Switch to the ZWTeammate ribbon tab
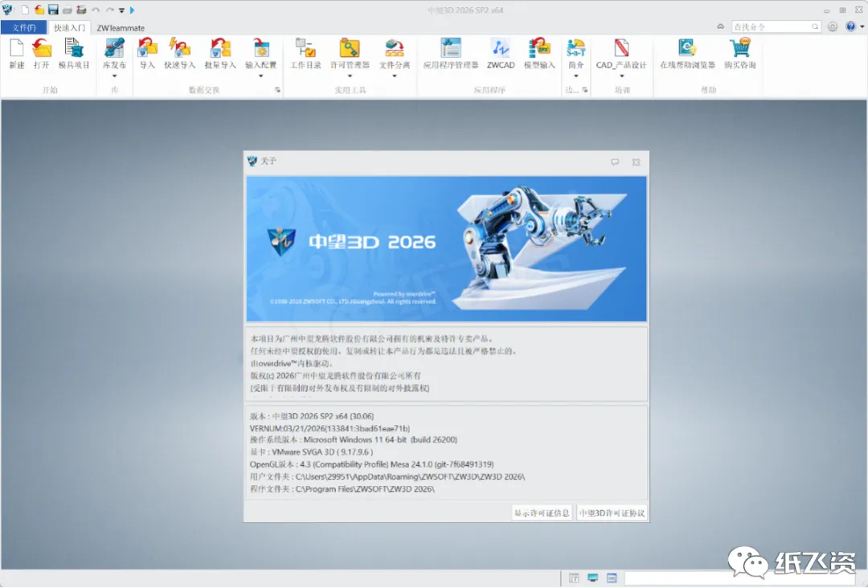The height and width of the screenshot is (588, 868). pos(121,27)
